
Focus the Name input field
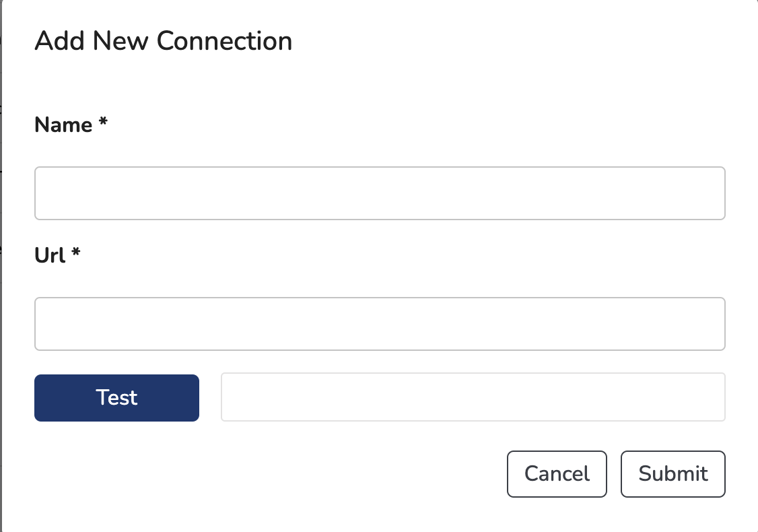[380, 193]
